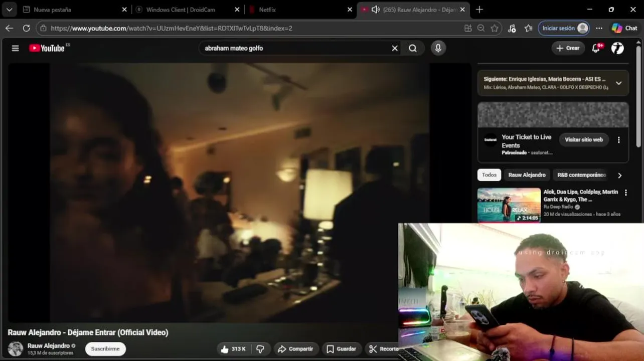
Task: Show more filter chips with right arrow
Action: pos(619,175)
